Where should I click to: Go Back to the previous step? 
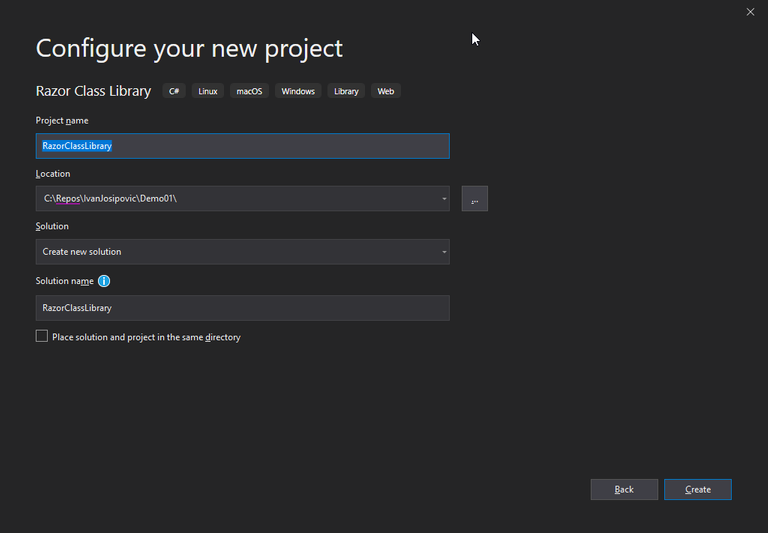pyautogui.click(x=624, y=489)
